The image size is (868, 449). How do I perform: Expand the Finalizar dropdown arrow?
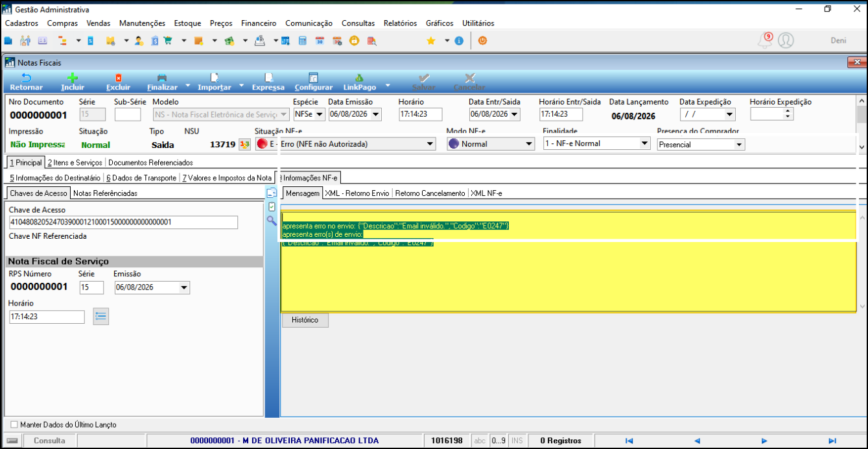point(188,85)
